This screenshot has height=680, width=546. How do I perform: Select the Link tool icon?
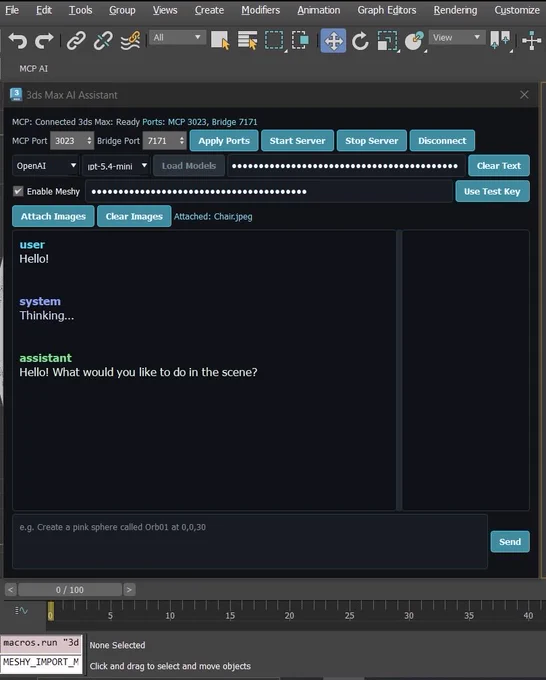(x=76, y=41)
